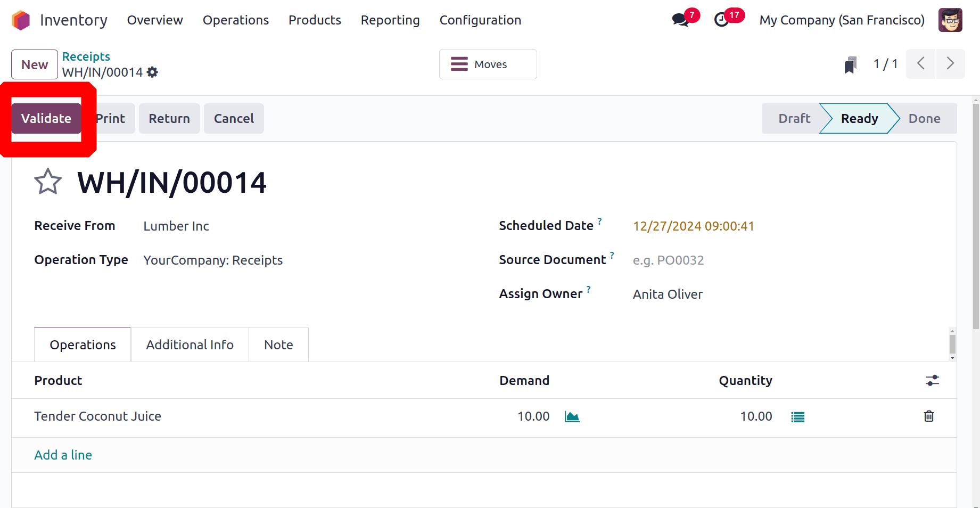Select the Operations tab
Viewport: 980px width, 508px height.
click(x=83, y=345)
